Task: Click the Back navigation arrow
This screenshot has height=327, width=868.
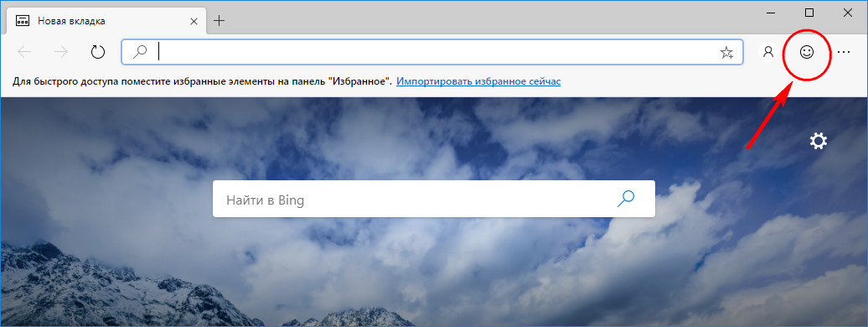Action: coord(24,52)
